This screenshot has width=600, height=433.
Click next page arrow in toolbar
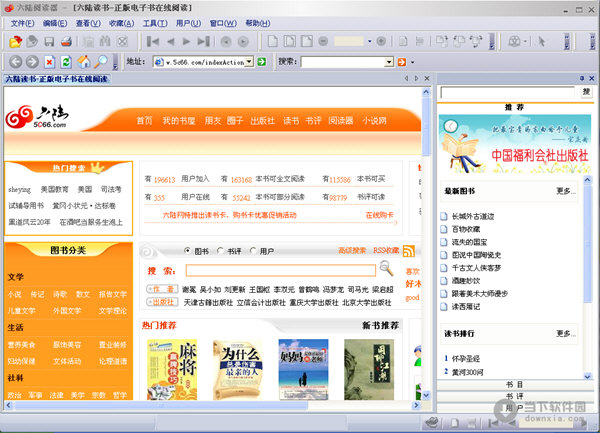(x=186, y=41)
